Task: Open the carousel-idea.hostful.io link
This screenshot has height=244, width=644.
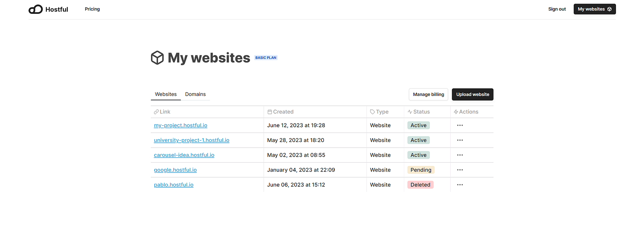Action: pyautogui.click(x=184, y=155)
